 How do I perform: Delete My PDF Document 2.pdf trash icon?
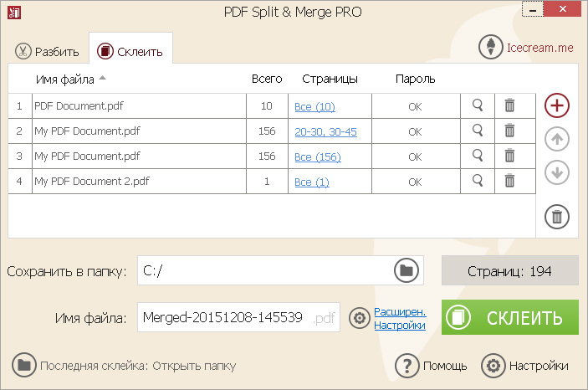coord(509,181)
